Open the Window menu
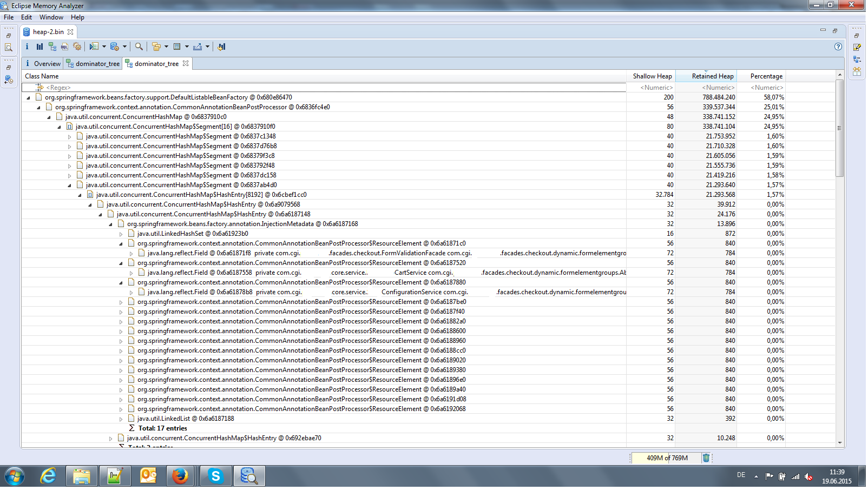Image resolution: width=868 pixels, height=490 pixels. (x=51, y=17)
